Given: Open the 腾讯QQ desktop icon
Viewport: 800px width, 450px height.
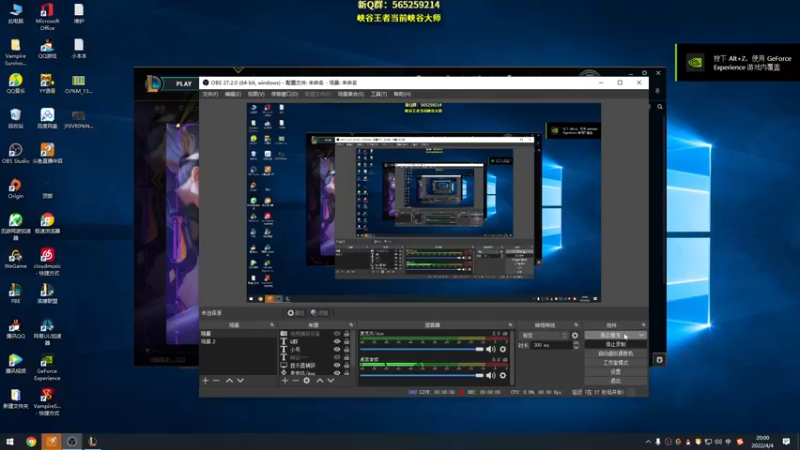Looking at the screenshot, I should click(x=15, y=329).
